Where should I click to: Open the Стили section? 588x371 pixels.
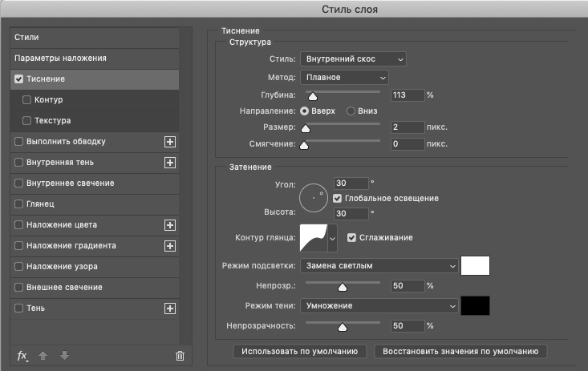[95, 37]
